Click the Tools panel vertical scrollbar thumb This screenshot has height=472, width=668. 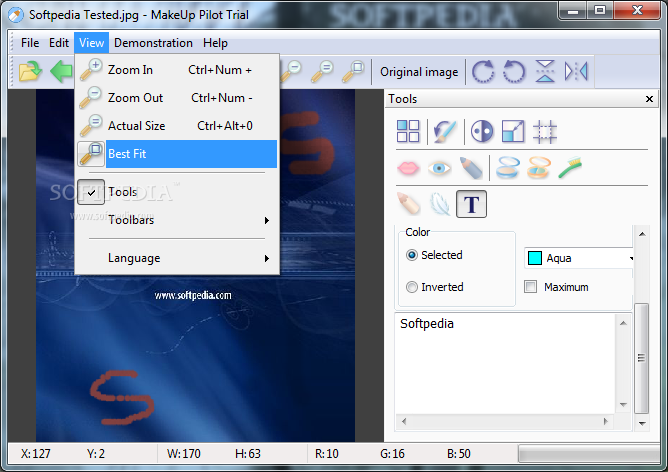[x=642, y=358]
